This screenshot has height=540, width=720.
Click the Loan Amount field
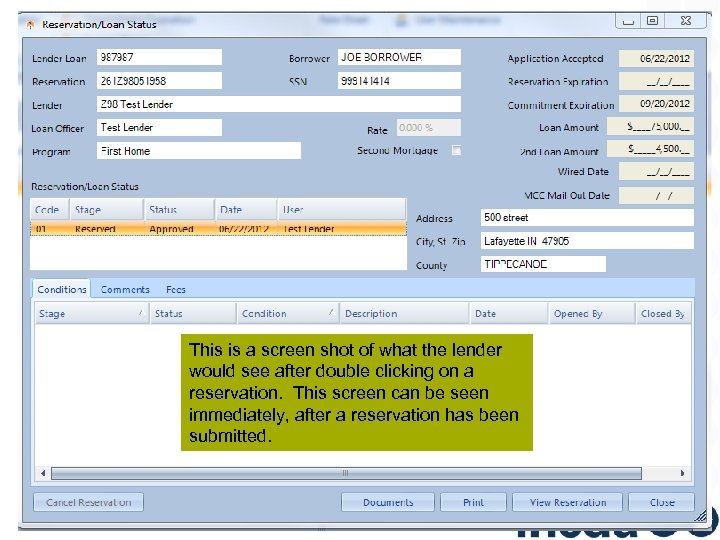coord(650,126)
